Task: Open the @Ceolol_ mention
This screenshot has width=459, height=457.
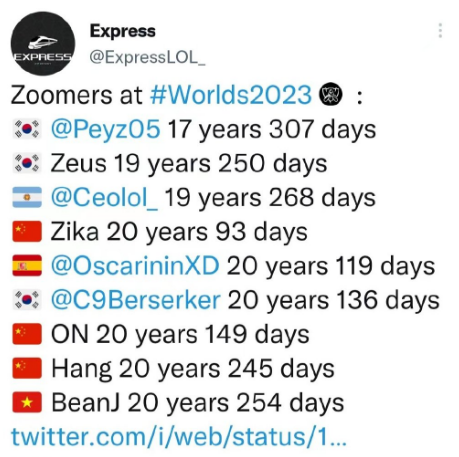Action: point(104,197)
